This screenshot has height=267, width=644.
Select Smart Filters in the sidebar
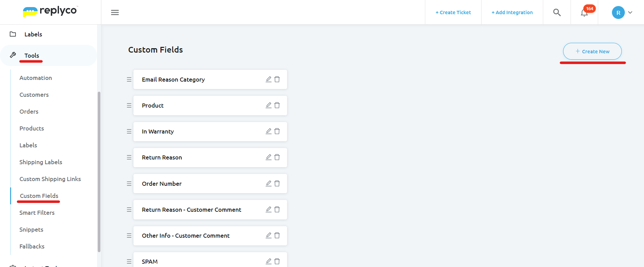coord(37,213)
